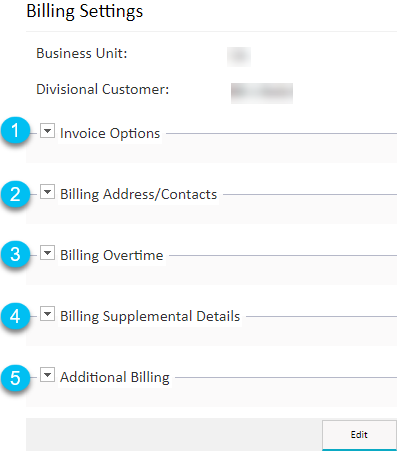This screenshot has width=397, height=451.
Task: Expand the Billing Address/Contacts arrow
Action: [x=47, y=192]
